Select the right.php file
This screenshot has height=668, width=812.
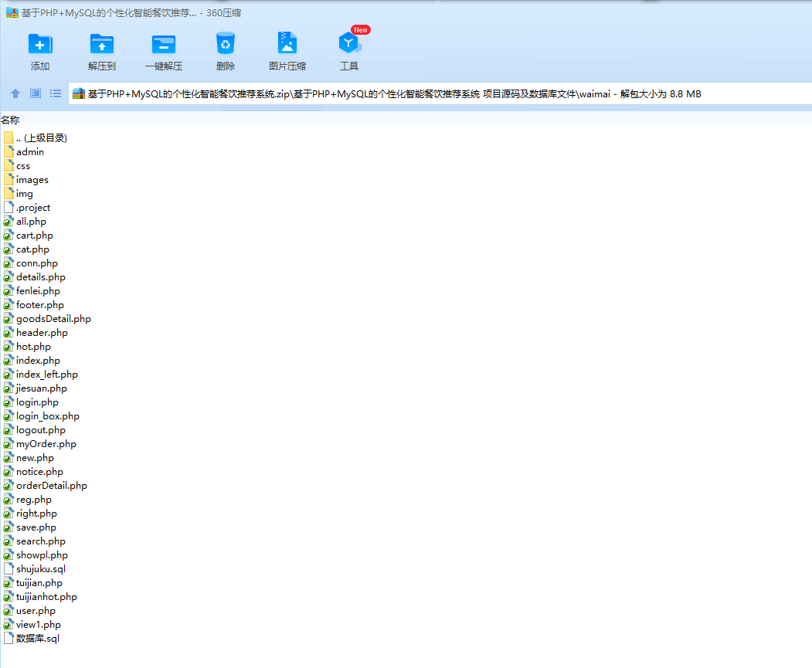[x=30, y=514]
